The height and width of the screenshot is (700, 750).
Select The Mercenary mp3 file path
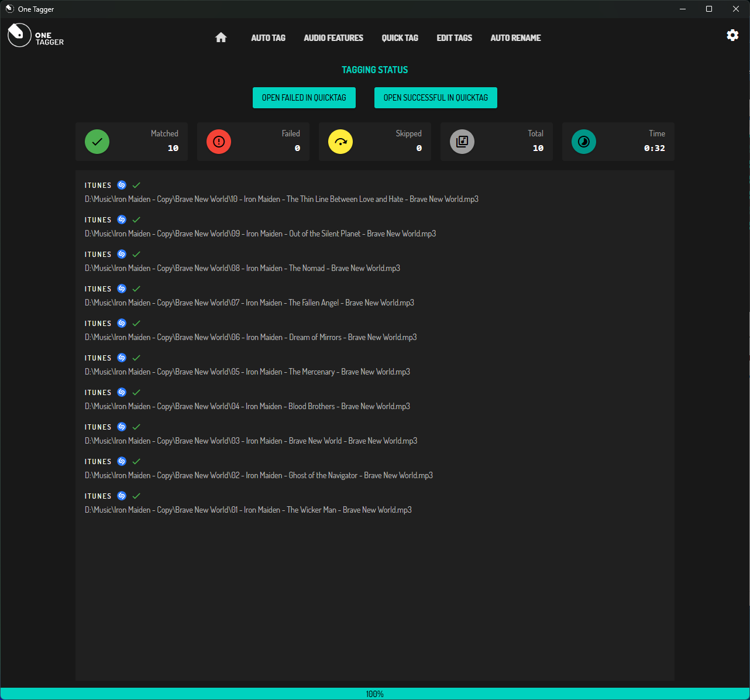247,372
